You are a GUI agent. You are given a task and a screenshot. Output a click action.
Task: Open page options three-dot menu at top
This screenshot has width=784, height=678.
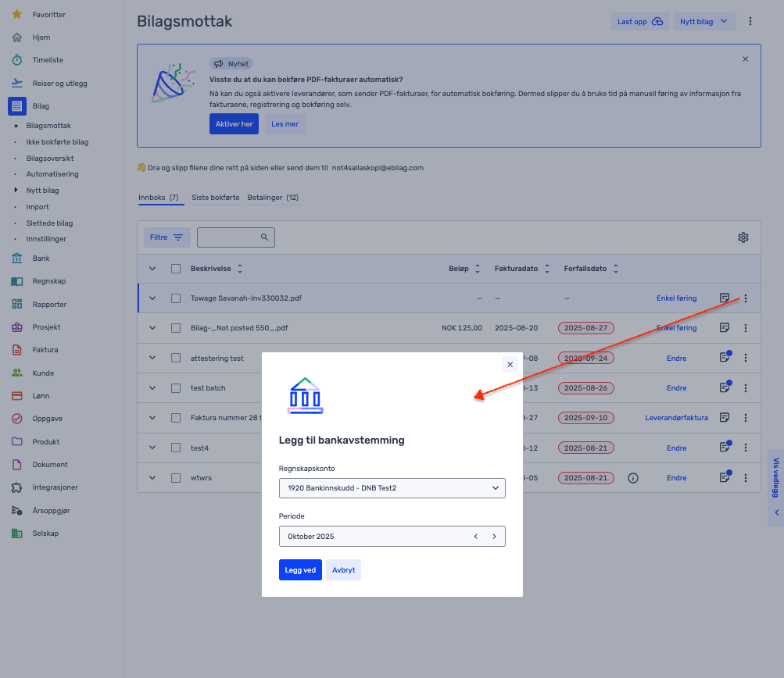(750, 21)
